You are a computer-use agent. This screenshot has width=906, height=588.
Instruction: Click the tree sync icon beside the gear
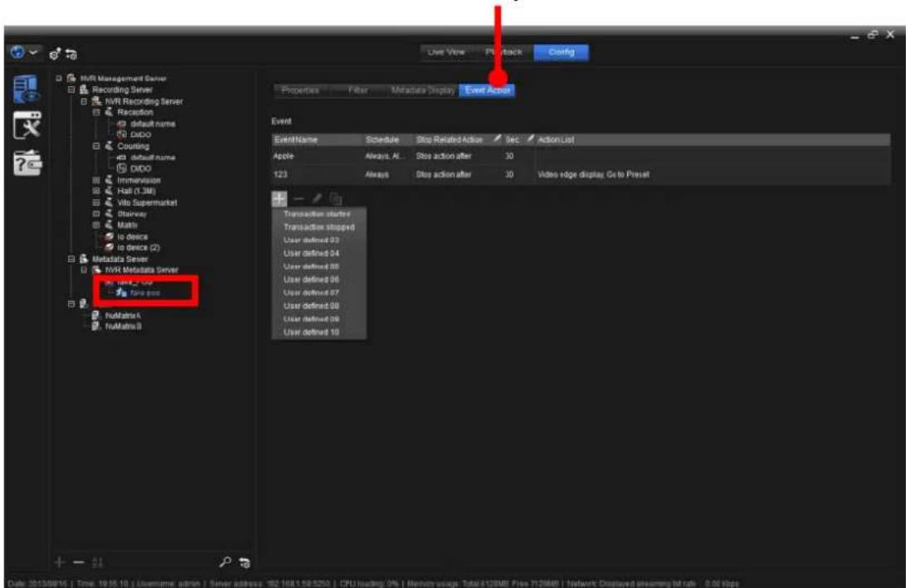tap(71, 54)
